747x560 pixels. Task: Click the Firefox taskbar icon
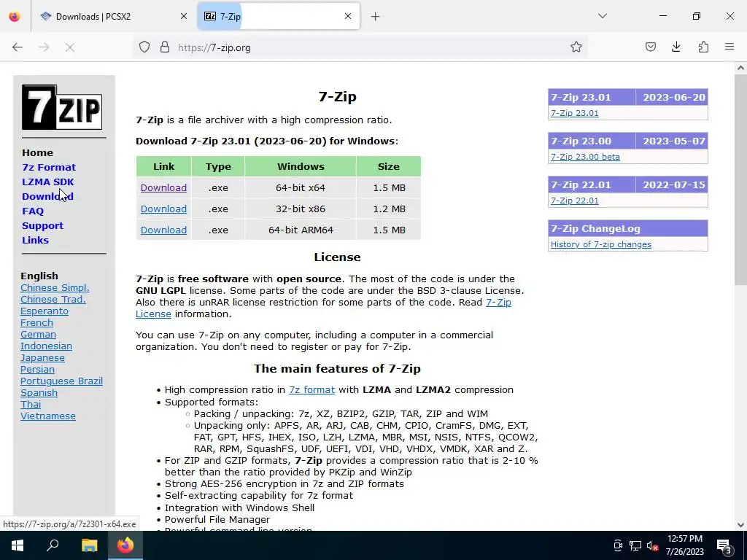coord(125,545)
